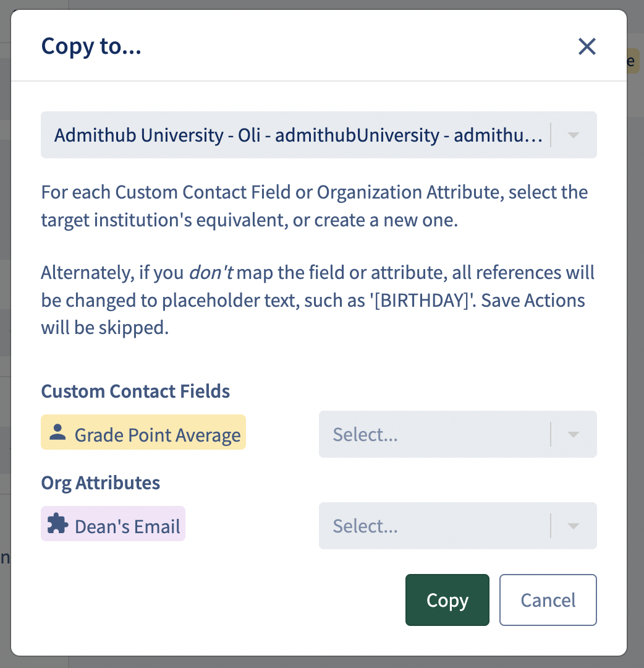Open the Admithub University institution dropdown

(319, 135)
